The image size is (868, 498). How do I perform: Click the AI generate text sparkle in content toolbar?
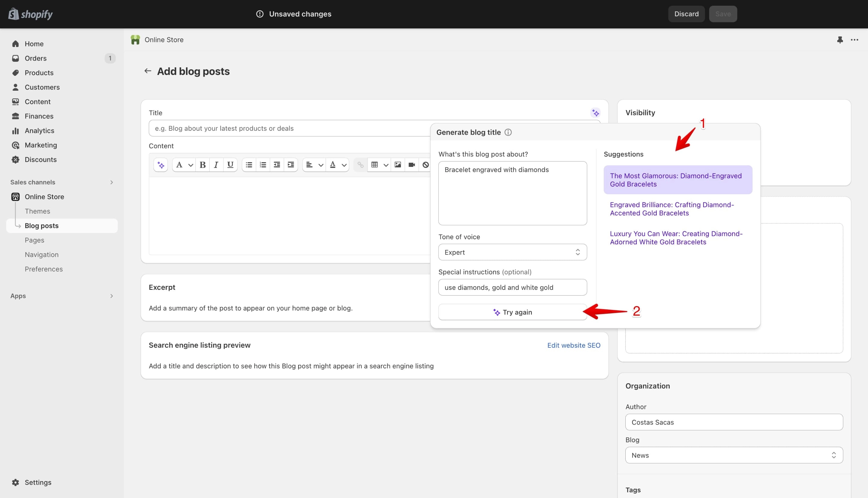point(161,165)
